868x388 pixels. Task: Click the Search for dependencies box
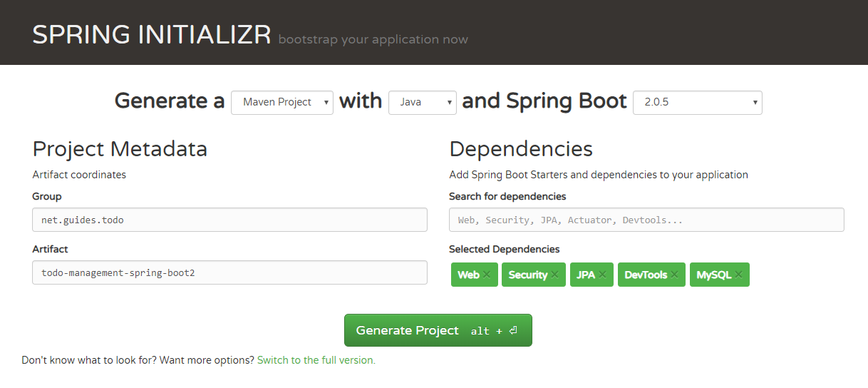click(x=646, y=220)
